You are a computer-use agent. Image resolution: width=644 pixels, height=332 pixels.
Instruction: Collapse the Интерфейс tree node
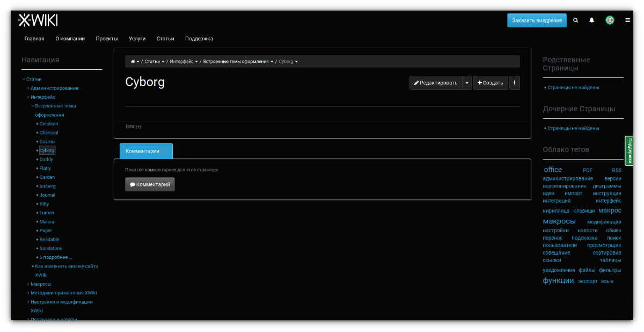pyautogui.click(x=28, y=97)
